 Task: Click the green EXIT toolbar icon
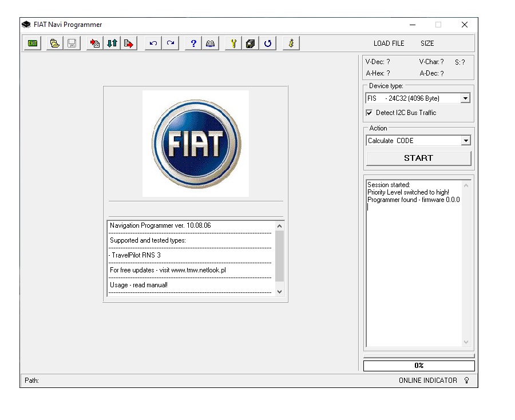pyautogui.click(x=33, y=43)
